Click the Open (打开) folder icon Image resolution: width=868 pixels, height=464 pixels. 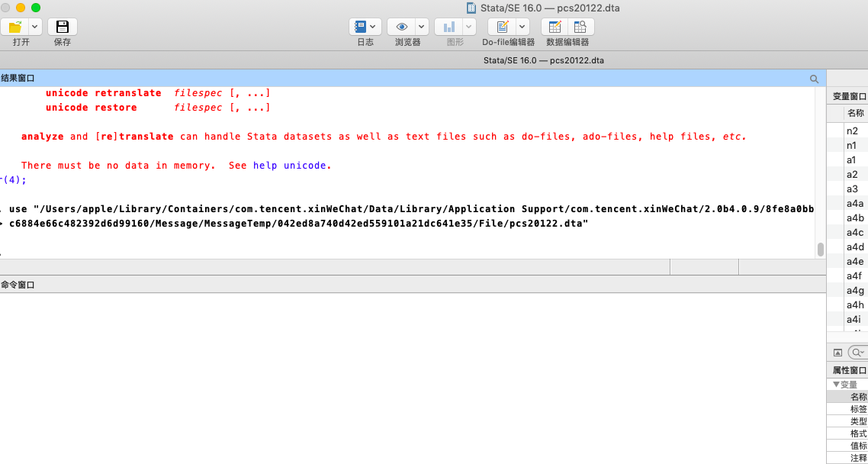click(15, 27)
